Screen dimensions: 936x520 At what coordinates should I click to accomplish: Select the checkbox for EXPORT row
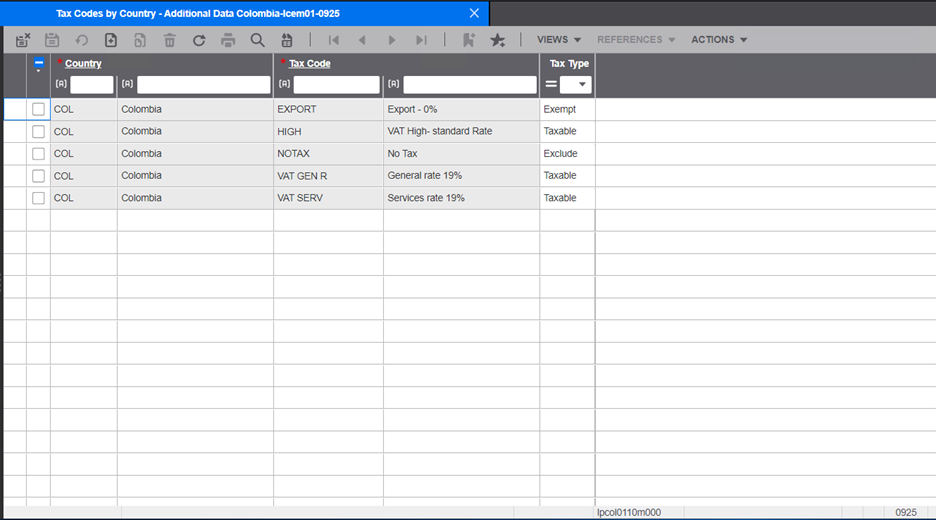pos(38,109)
